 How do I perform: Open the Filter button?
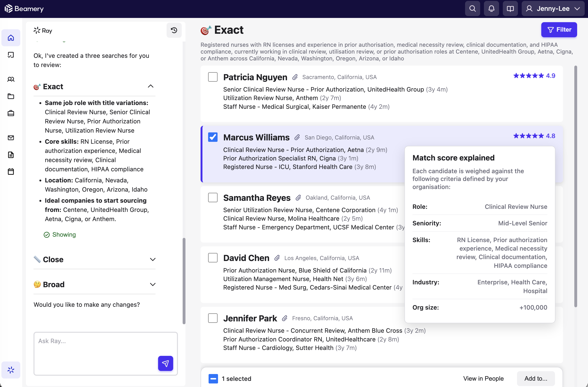[559, 30]
